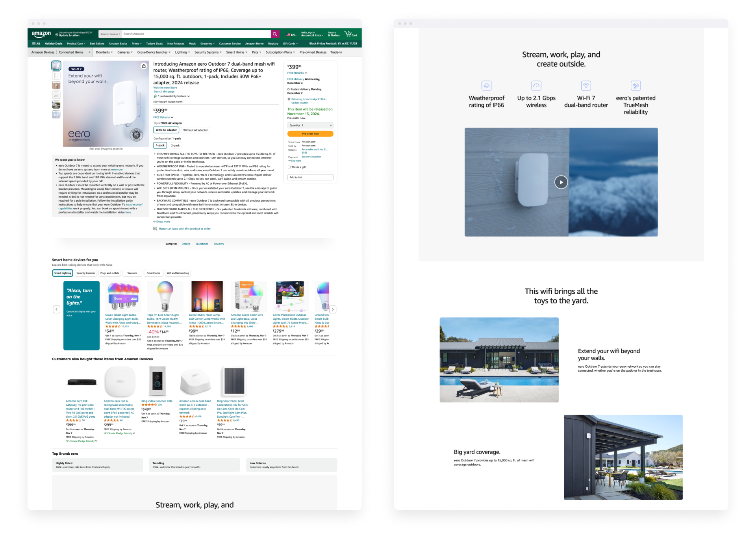Open the Account & Lists menu

[312, 34]
